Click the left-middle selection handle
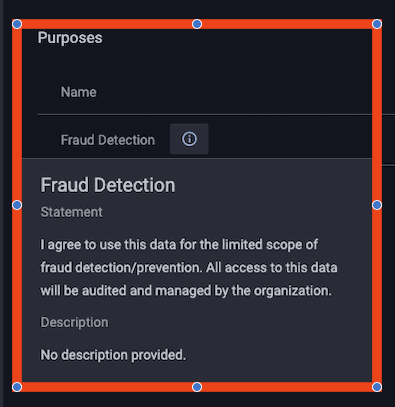Screen dimensions: 395x407 17,205
